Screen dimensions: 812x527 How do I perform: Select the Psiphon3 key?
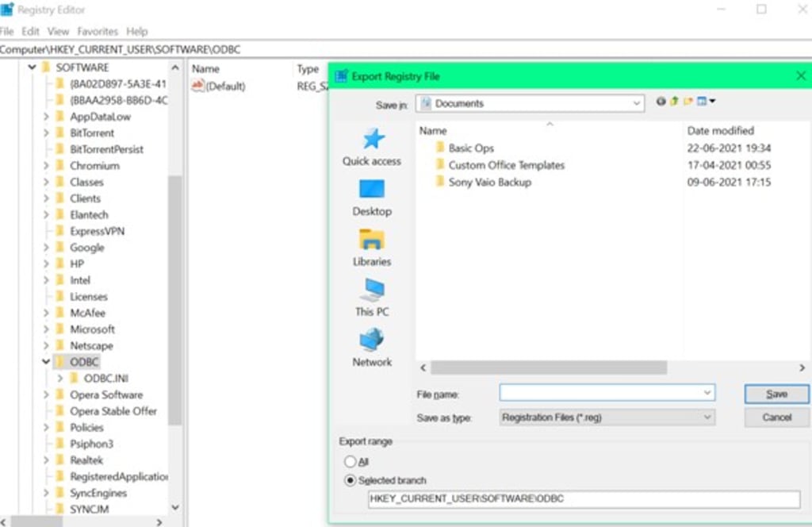(x=91, y=444)
